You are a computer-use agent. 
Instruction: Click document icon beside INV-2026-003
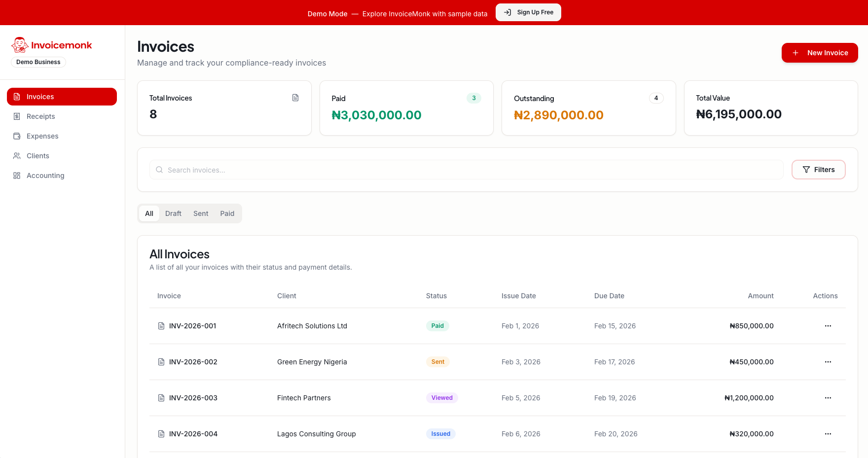click(x=161, y=398)
